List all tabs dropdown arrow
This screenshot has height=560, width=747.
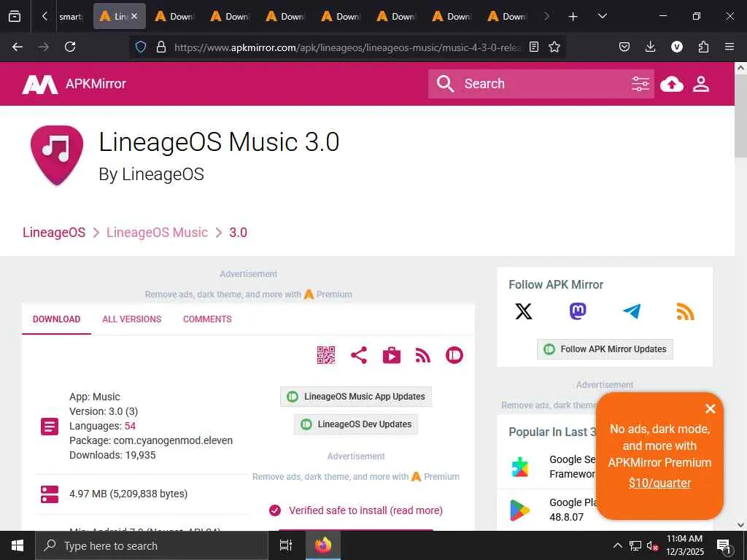tap(602, 16)
